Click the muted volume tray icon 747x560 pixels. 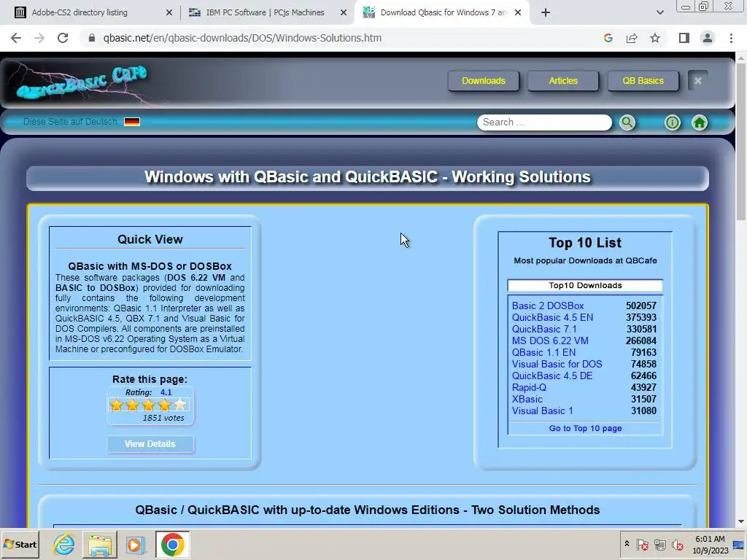point(677,544)
